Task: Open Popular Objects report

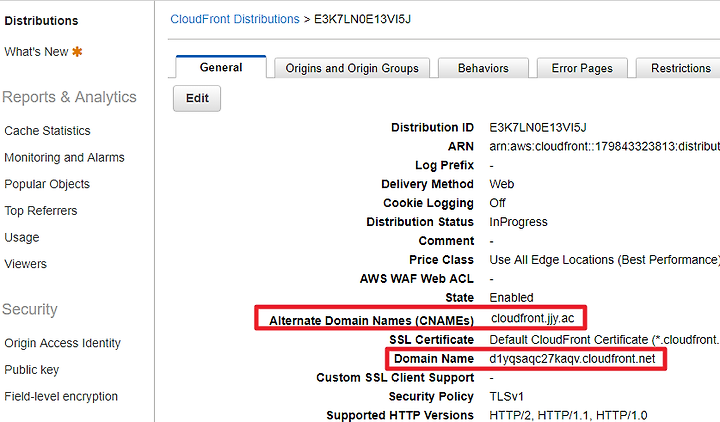Action: 47,184
